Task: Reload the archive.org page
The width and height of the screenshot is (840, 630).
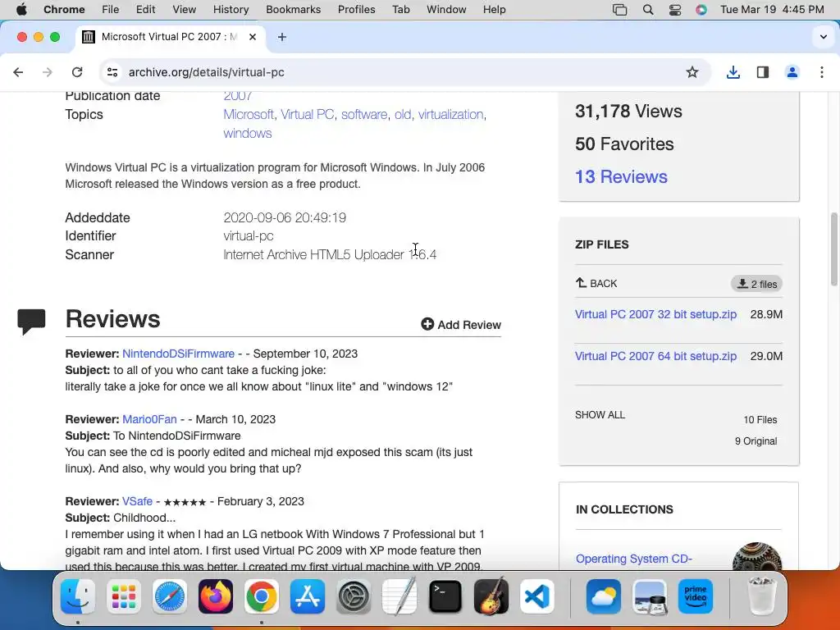Action: point(77,72)
